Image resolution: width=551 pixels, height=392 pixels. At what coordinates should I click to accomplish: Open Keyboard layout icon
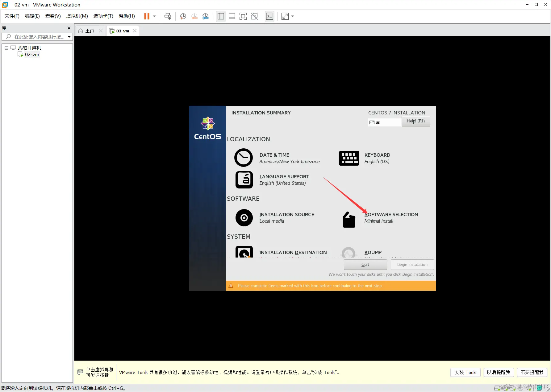(349, 158)
